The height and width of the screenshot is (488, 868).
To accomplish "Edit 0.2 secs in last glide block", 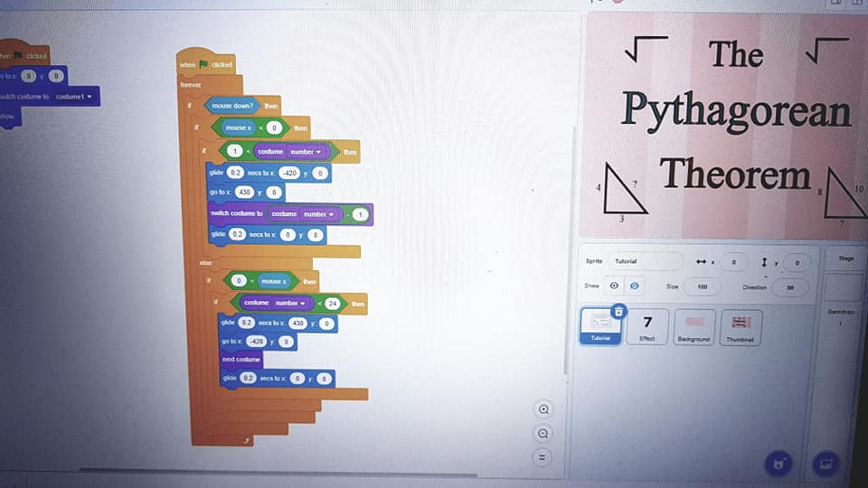I will point(248,378).
